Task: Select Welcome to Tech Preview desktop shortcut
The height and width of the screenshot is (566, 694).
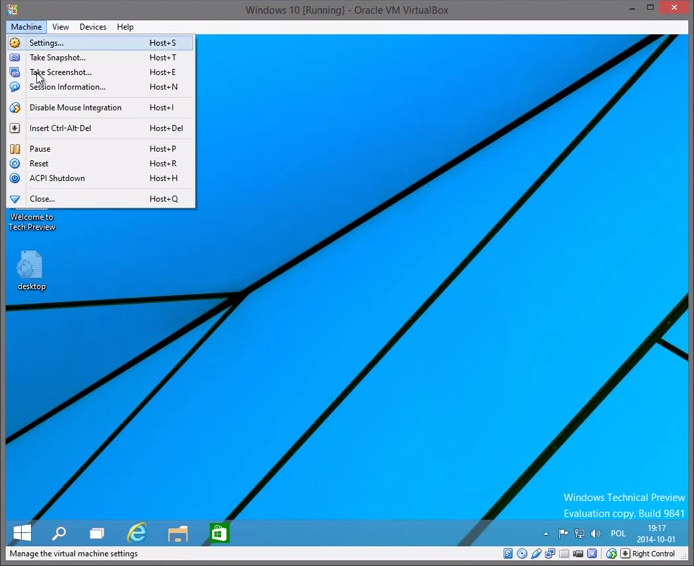Action: click(x=32, y=220)
